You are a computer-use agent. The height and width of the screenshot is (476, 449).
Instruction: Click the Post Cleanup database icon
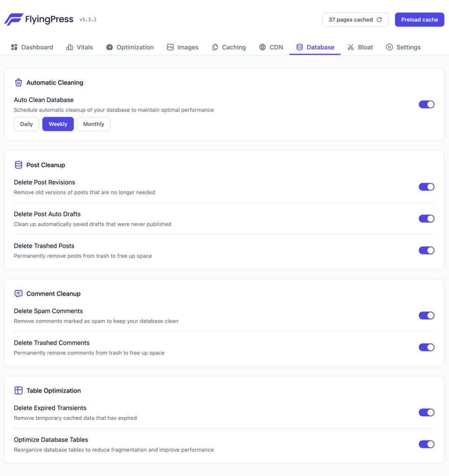(x=18, y=165)
